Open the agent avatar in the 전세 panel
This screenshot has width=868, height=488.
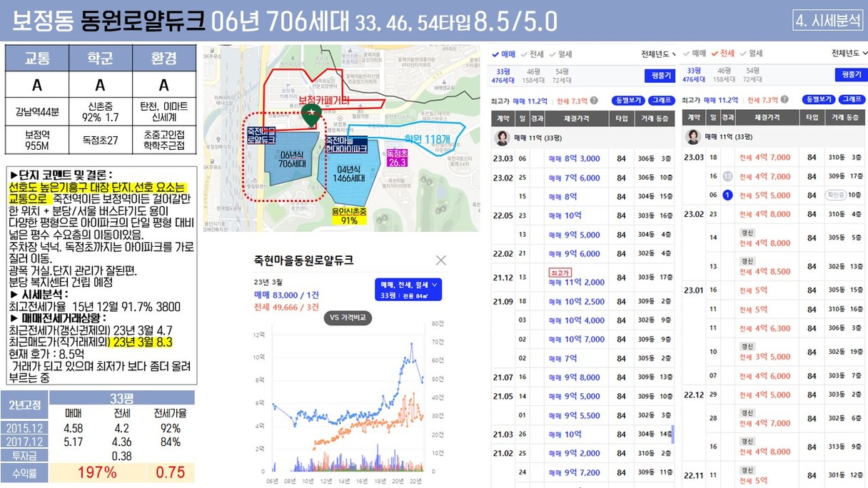click(x=693, y=137)
